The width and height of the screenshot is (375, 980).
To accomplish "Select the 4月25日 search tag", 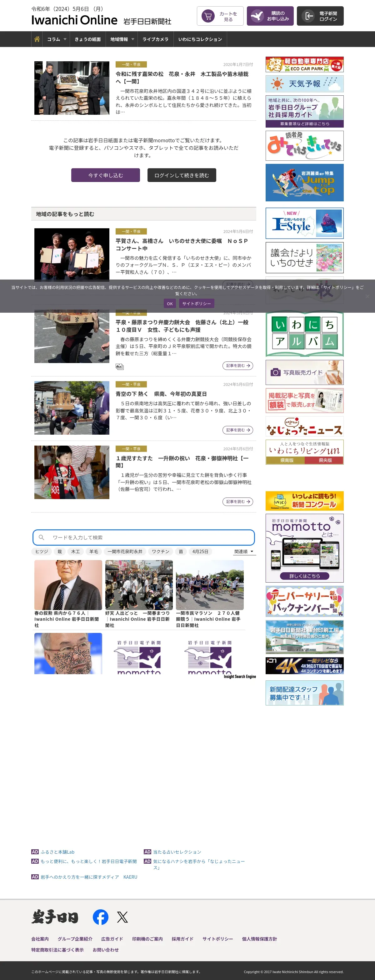I will pos(200,551).
